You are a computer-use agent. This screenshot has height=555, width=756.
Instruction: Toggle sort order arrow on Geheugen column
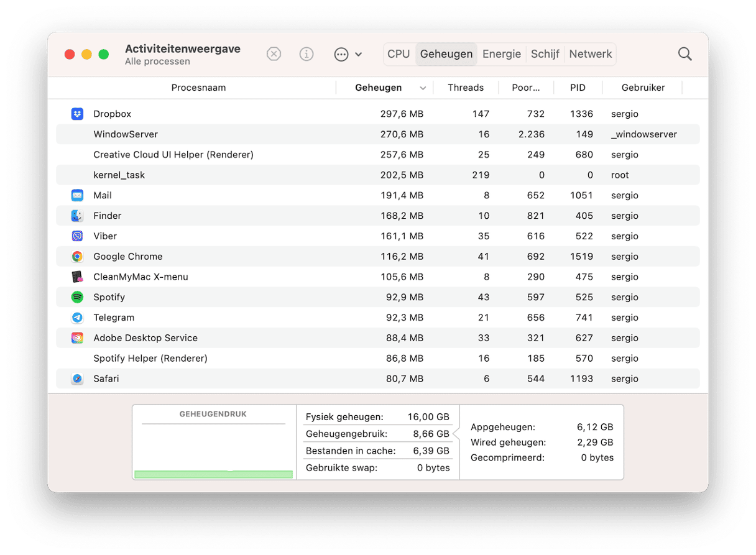[x=423, y=88]
